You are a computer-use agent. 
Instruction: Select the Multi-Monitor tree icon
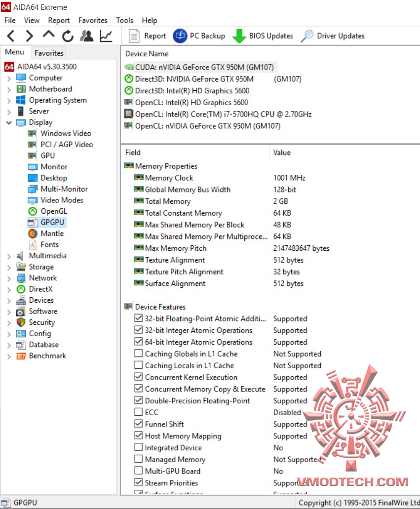[33, 189]
